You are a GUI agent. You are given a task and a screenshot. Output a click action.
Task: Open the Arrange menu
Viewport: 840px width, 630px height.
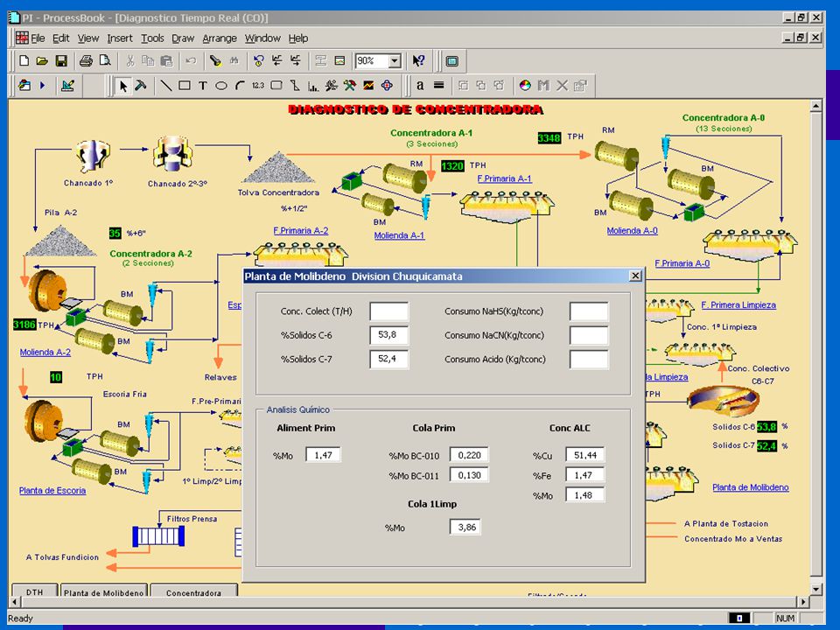coord(220,38)
